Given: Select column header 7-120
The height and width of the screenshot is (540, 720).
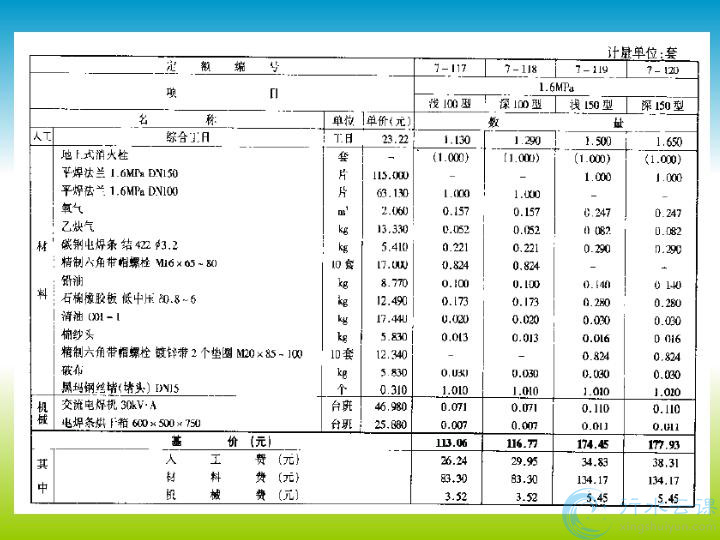Looking at the screenshot, I should coord(662,69).
